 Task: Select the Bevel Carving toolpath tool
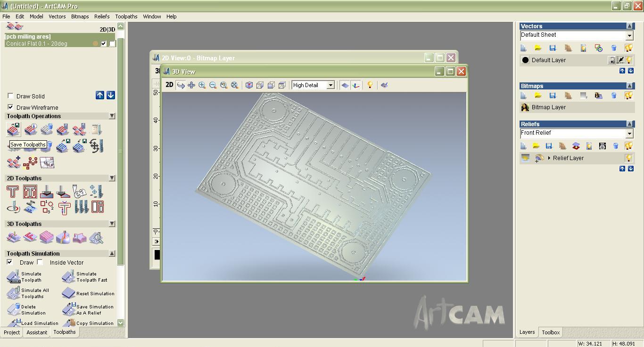pyautogui.click(x=63, y=192)
